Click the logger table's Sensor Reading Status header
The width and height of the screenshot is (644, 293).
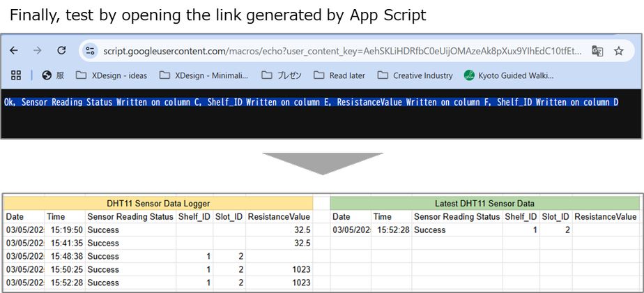point(130,216)
